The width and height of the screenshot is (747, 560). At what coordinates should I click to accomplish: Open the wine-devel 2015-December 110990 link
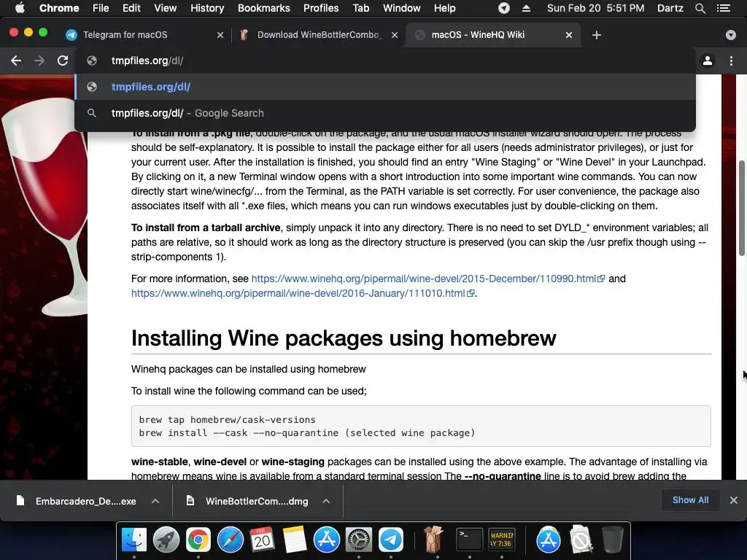point(427,279)
